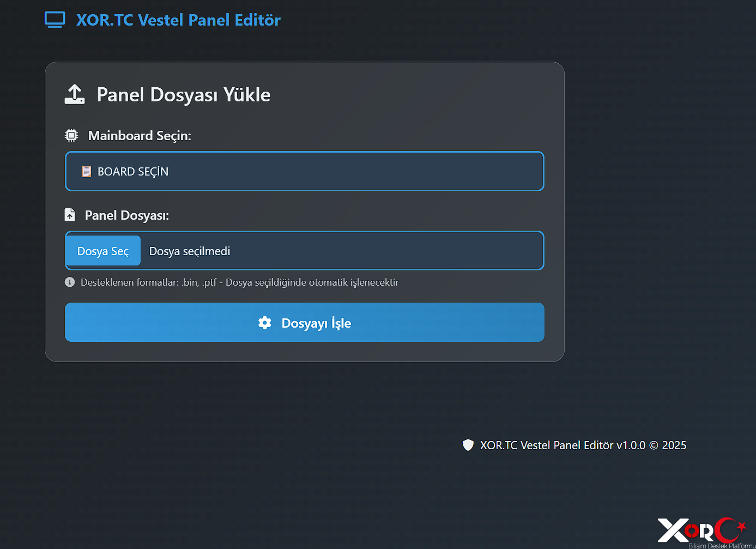Click the upload icon next to Panel Dosyası Yükle

pos(75,94)
